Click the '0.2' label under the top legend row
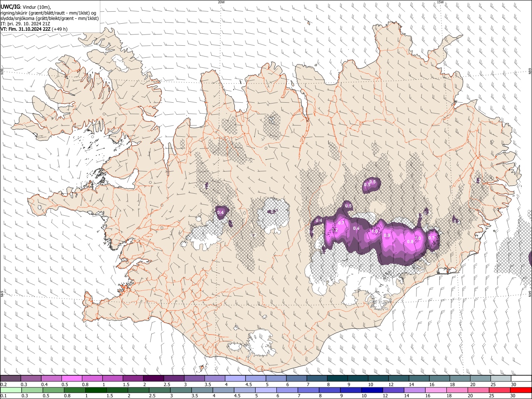 tap(3, 384)
